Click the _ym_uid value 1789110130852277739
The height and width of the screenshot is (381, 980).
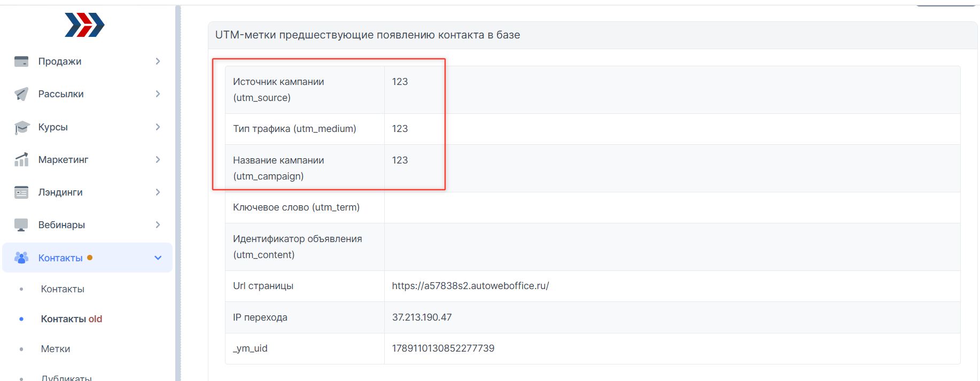[x=443, y=348]
